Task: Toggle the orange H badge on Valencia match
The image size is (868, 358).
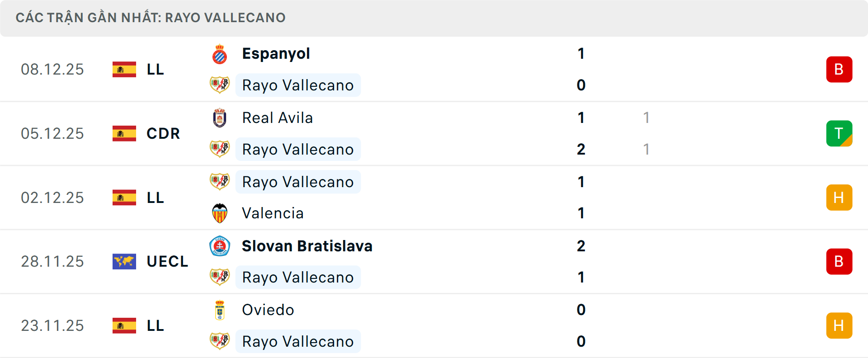Action: [840, 198]
